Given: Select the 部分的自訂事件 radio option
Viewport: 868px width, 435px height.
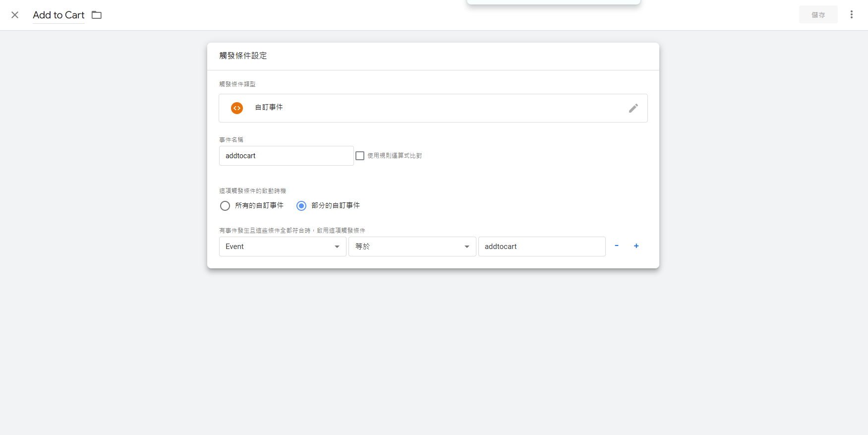Looking at the screenshot, I should click(301, 206).
